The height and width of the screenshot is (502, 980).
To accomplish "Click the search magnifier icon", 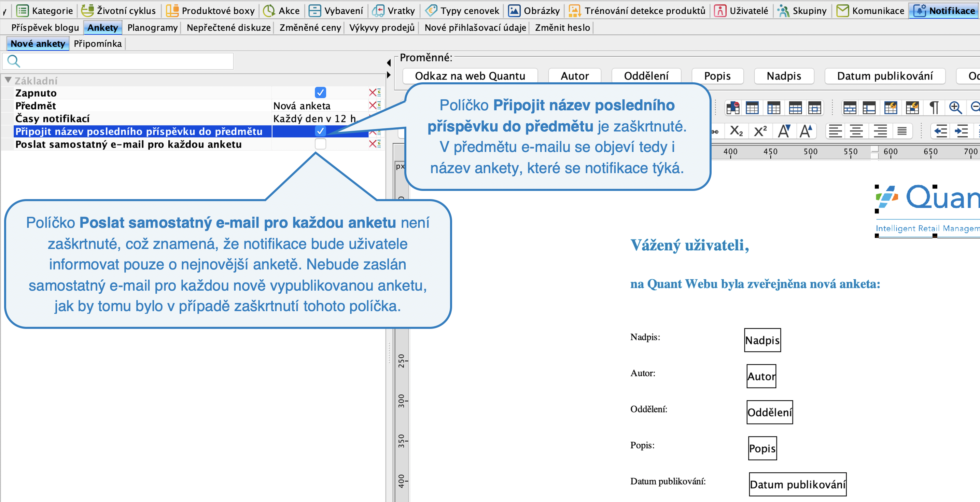I will click(14, 61).
